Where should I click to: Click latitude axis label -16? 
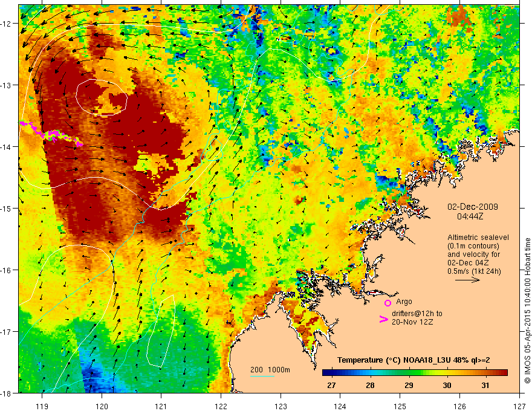(x=6, y=270)
